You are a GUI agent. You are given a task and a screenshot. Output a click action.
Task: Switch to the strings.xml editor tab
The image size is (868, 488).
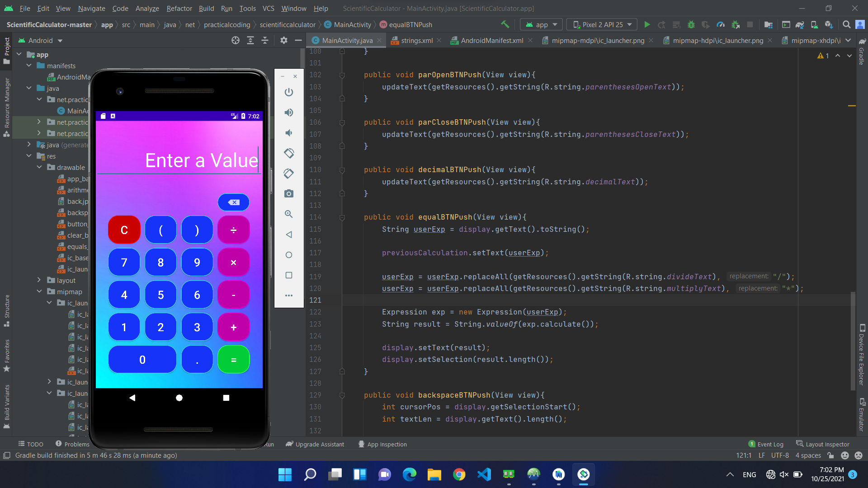[416, 40]
